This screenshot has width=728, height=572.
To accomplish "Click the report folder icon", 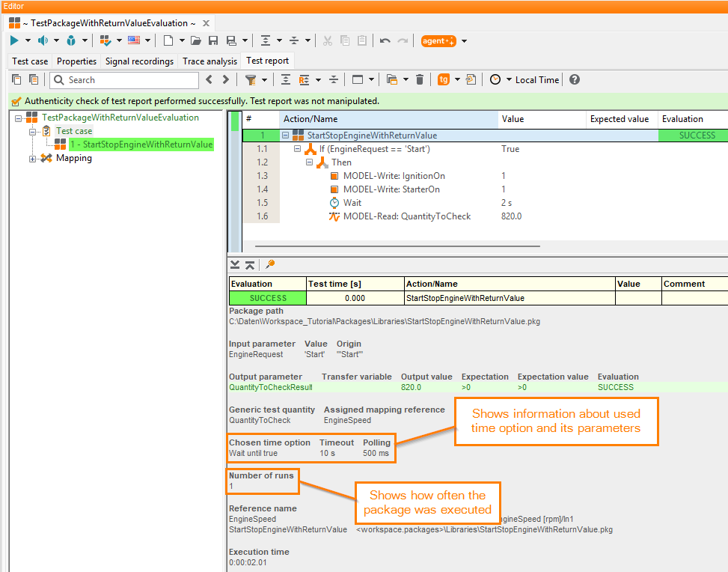I will coord(392,80).
